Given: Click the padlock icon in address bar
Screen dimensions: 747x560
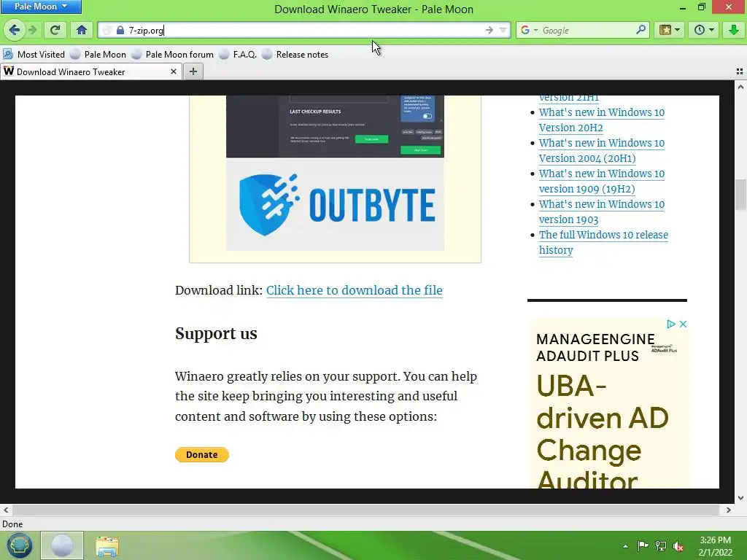Looking at the screenshot, I should [x=120, y=31].
